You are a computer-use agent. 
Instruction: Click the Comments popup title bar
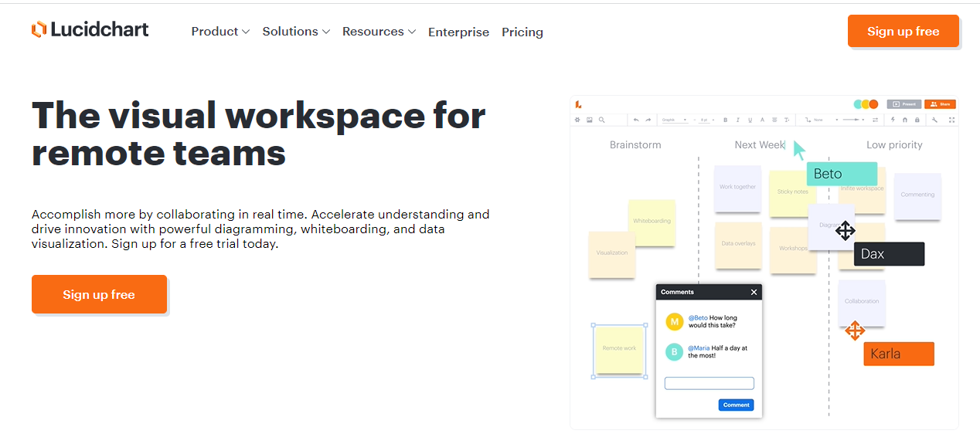pyautogui.click(x=709, y=292)
